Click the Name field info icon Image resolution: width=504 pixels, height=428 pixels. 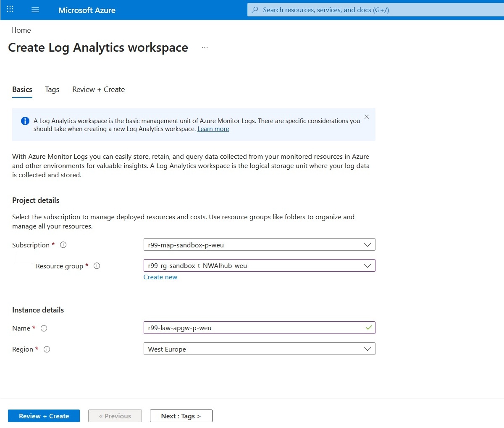click(44, 328)
